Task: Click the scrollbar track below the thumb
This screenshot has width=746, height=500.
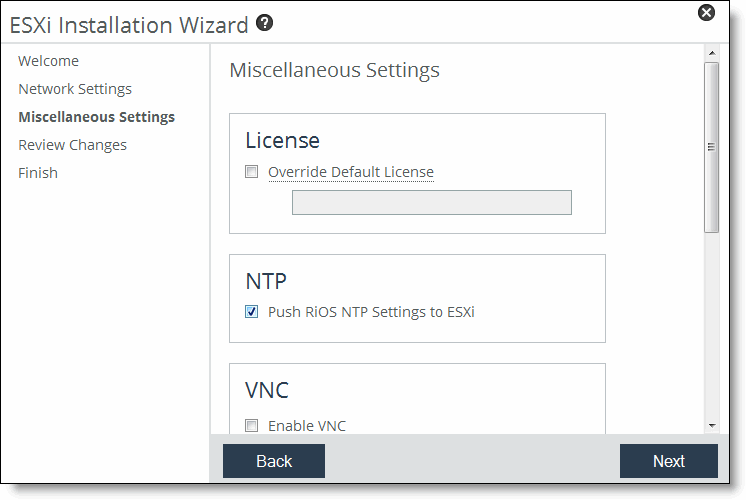Action: (x=712, y=330)
